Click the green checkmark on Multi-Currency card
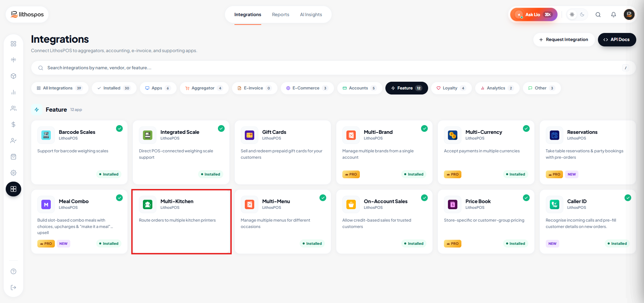Image resolution: width=644 pixels, height=303 pixels. pyautogui.click(x=526, y=128)
